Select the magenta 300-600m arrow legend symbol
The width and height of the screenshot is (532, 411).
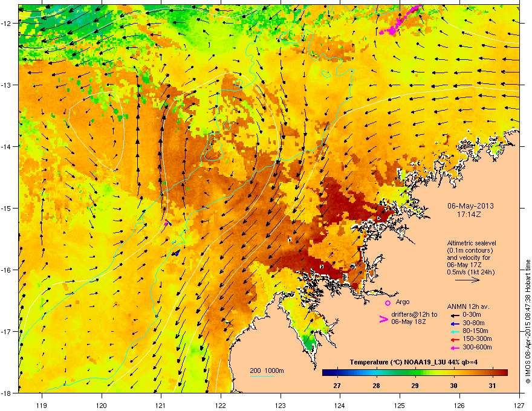pos(455,348)
